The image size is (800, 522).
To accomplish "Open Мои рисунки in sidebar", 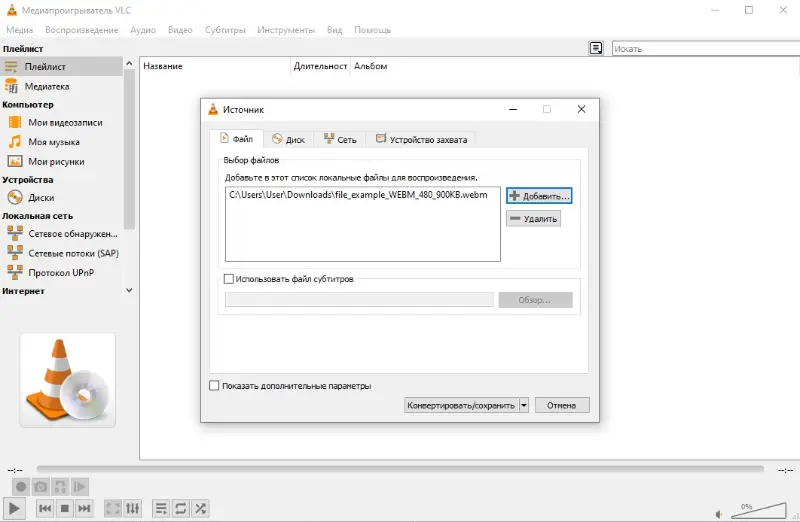I will 61,161.
